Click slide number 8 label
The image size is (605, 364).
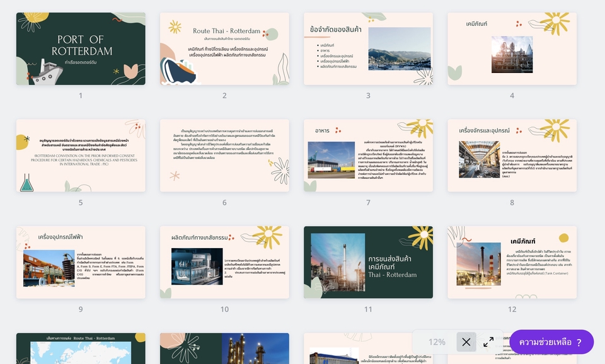click(512, 202)
